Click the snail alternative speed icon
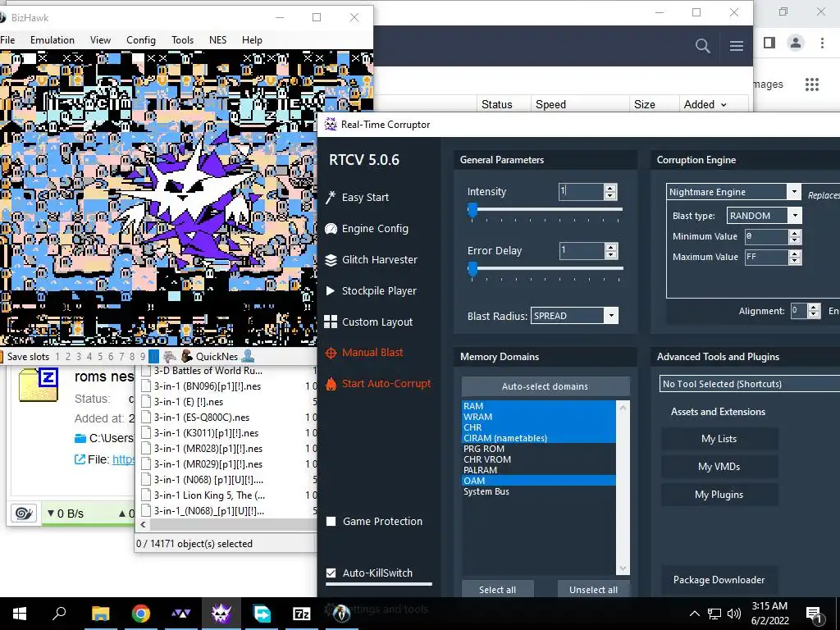Screen dimensions: 840x630 coord(24,514)
